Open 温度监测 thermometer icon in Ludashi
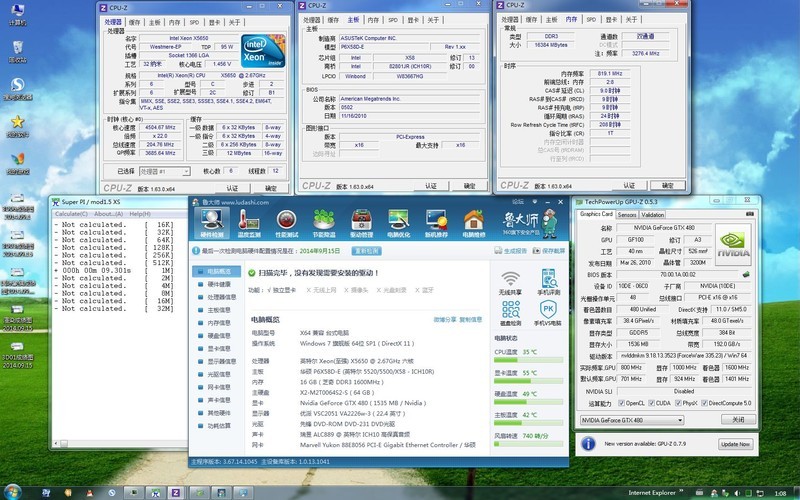 tap(249, 223)
